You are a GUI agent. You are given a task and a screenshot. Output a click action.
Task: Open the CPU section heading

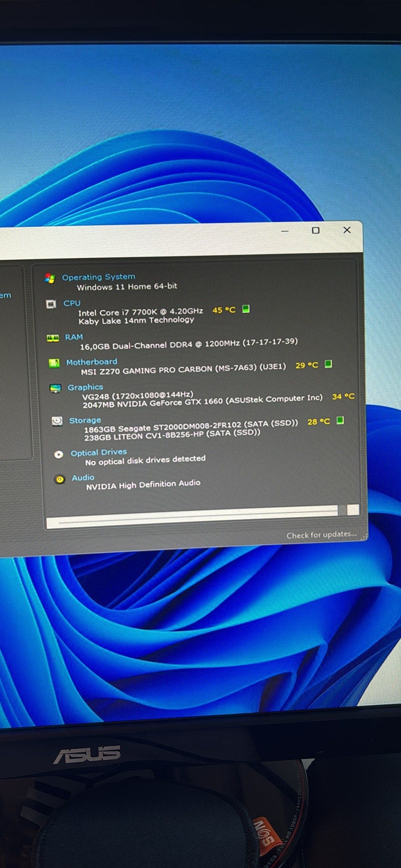coord(72,303)
